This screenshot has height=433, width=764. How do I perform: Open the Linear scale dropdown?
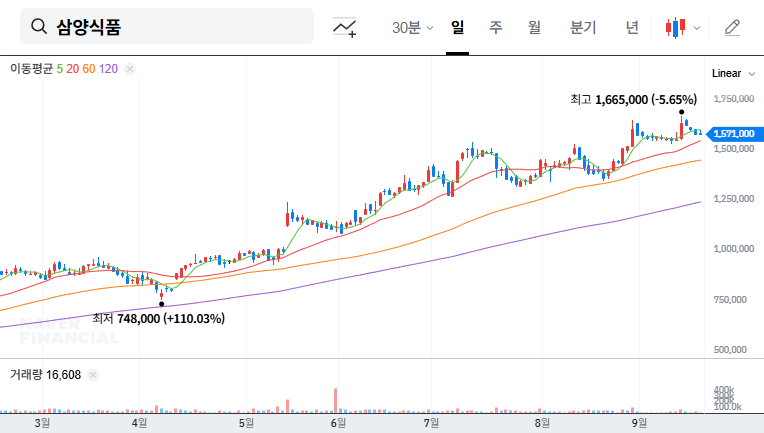(x=733, y=74)
